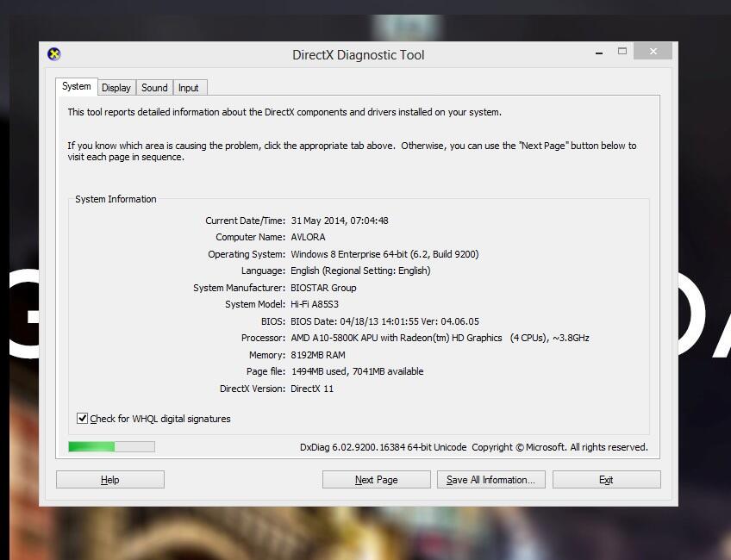Switch to the Display tab
The height and width of the screenshot is (560, 731).
116,88
